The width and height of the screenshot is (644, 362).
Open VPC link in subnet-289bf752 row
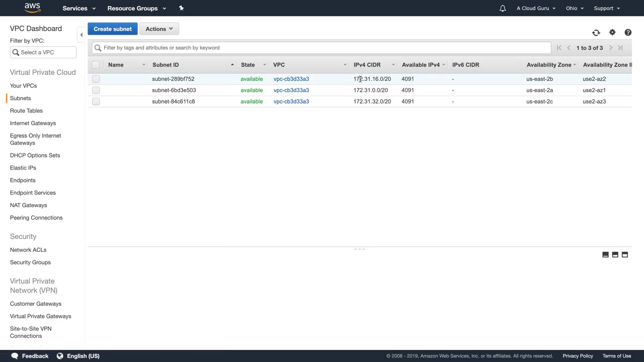[291, 79]
